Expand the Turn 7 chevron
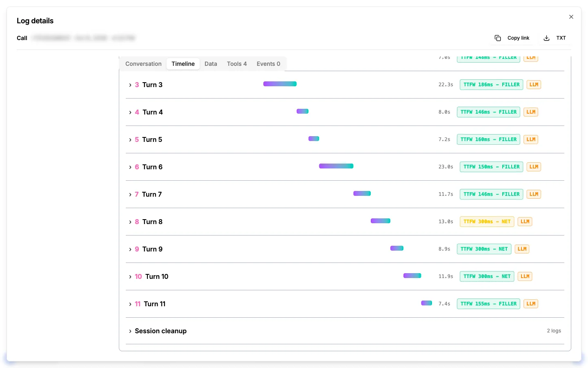 [130, 195]
